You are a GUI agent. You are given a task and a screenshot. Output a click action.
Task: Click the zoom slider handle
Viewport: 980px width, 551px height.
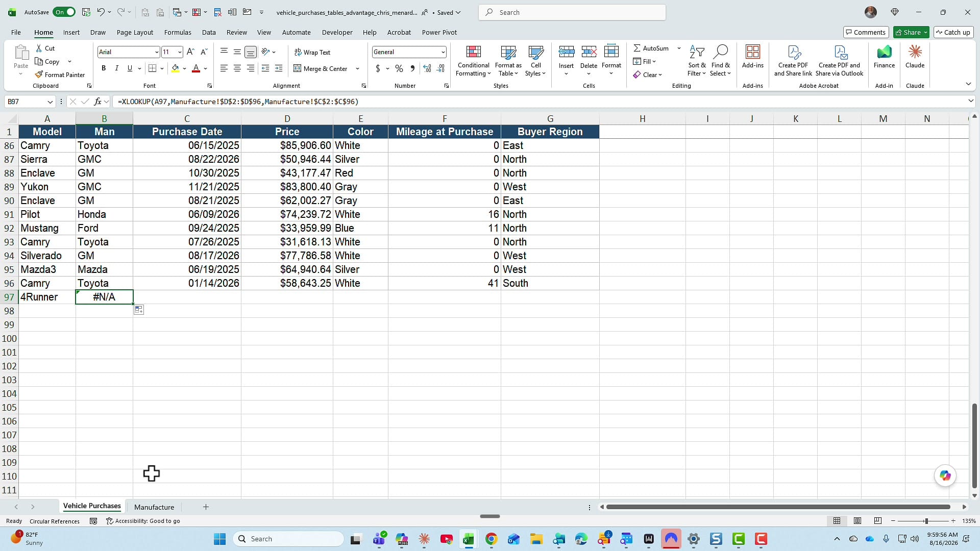[x=926, y=521]
